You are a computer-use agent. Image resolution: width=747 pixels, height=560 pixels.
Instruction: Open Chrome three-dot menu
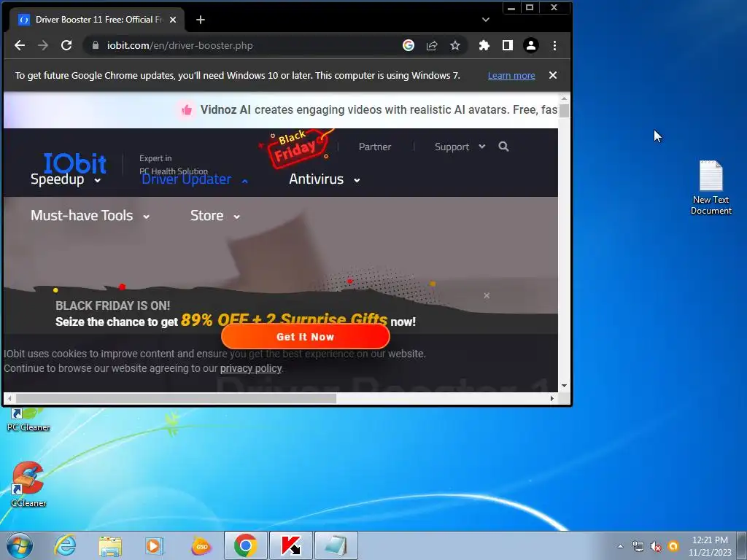(554, 45)
